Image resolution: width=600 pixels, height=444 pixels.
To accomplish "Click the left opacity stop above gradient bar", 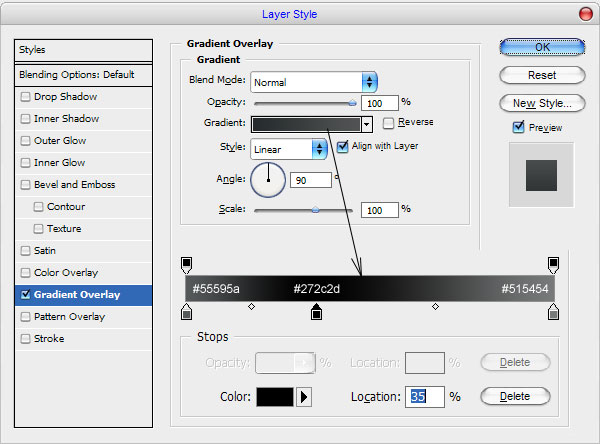I will point(186,264).
